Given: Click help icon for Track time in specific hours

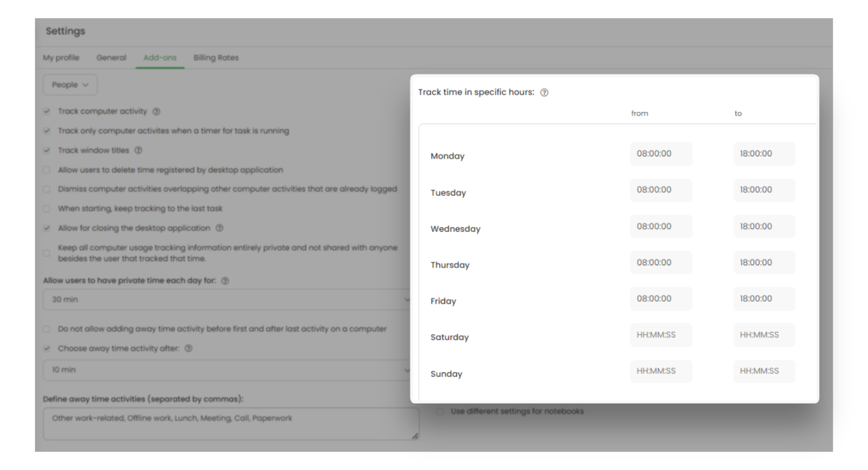Looking at the screenshot, I should (x=544, y=92).
